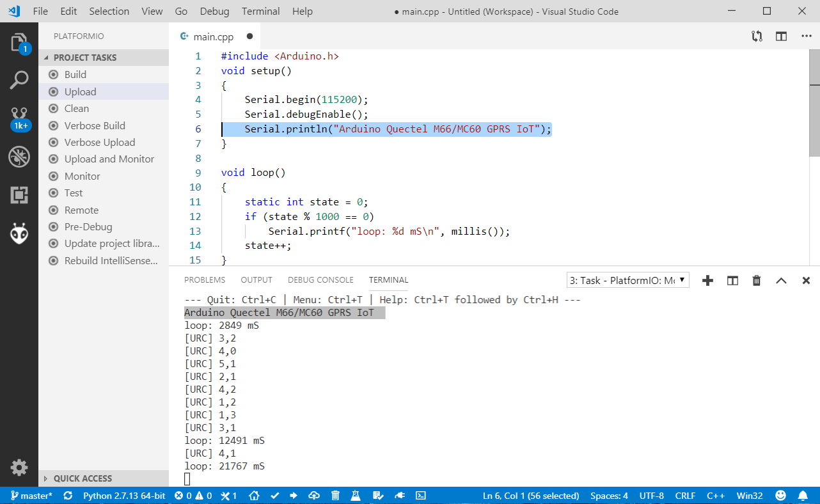Click the running tasks indicator showing 1
This screenshot has width=820, height=504.
pyautogui.click(x=229, y=496)
